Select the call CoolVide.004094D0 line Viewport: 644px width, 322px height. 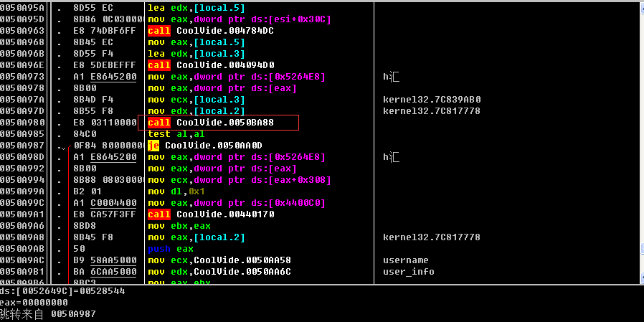211,65
